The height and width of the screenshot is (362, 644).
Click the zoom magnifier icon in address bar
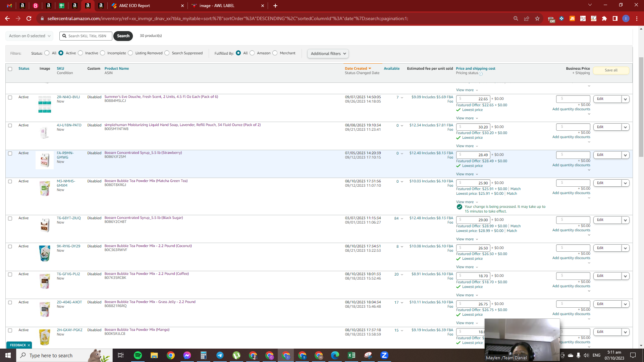tap(516, 18)
